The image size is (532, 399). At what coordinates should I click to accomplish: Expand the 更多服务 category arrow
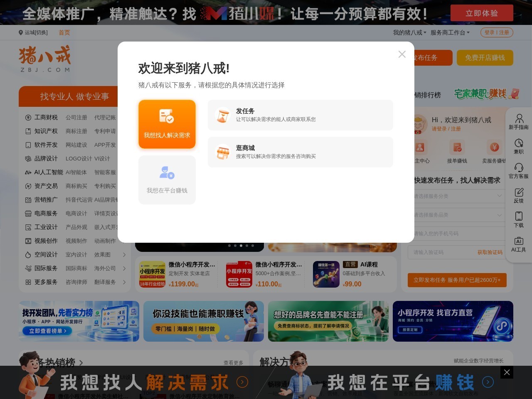(x=124, y=282)
